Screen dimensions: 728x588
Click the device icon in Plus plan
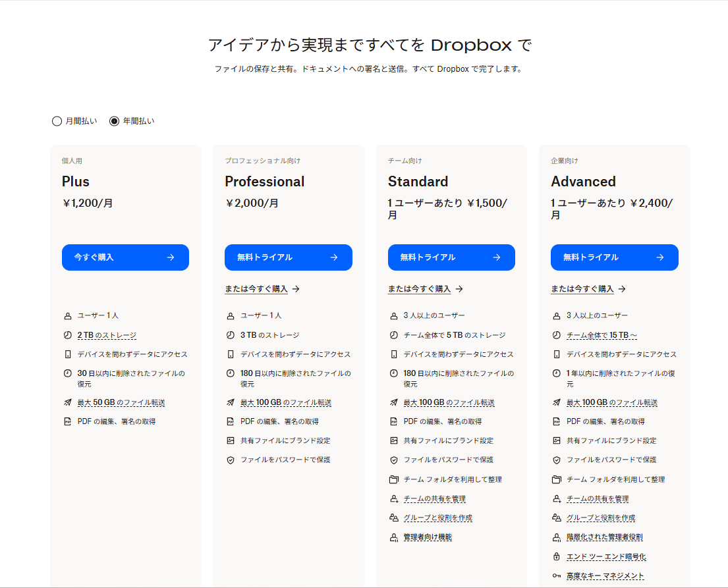(68, 354)
